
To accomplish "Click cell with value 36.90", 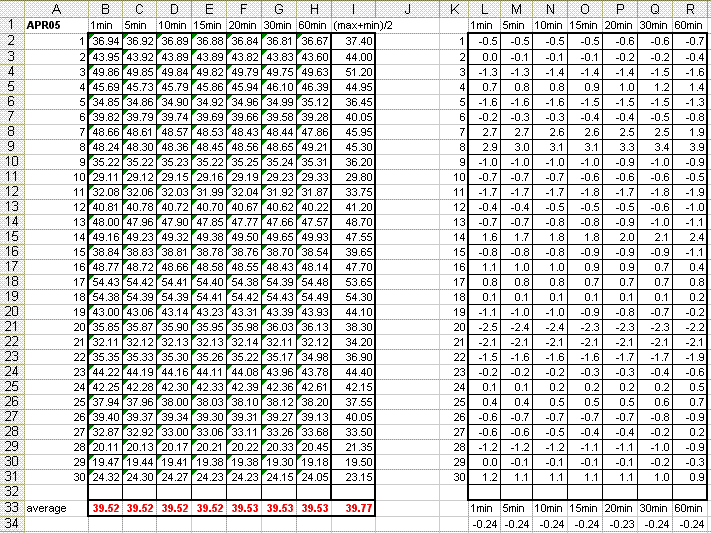I will [353, 357].
